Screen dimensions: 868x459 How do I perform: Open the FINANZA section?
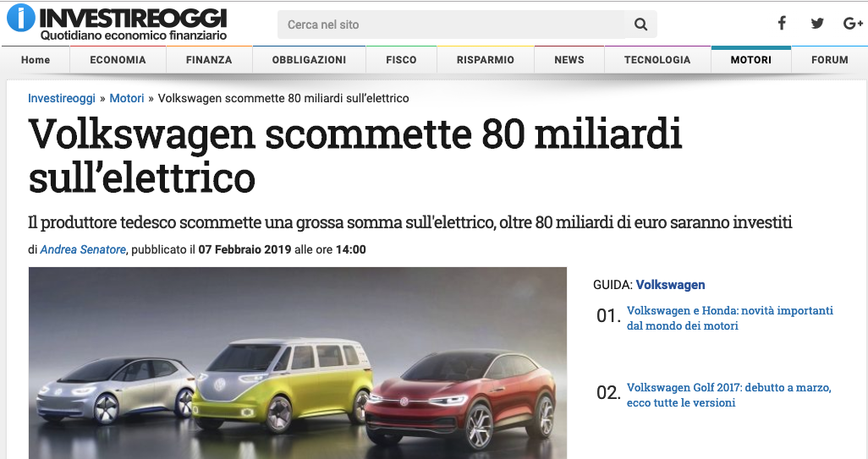coord(209,60)
